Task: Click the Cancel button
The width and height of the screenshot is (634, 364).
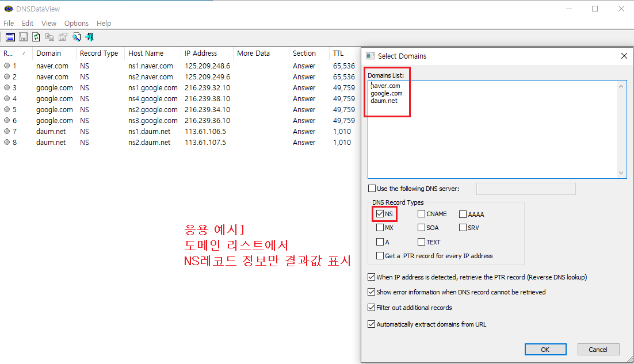Action: 598,350
